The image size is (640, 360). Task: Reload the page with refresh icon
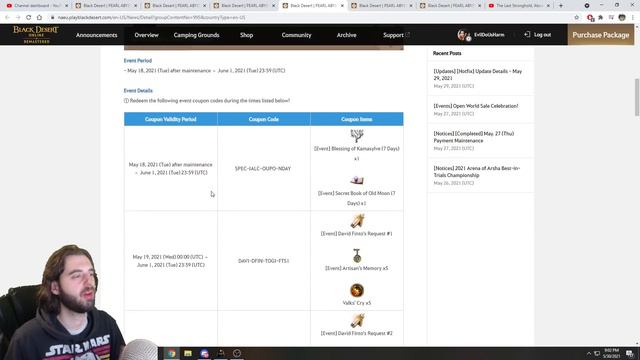pos(29,18)
